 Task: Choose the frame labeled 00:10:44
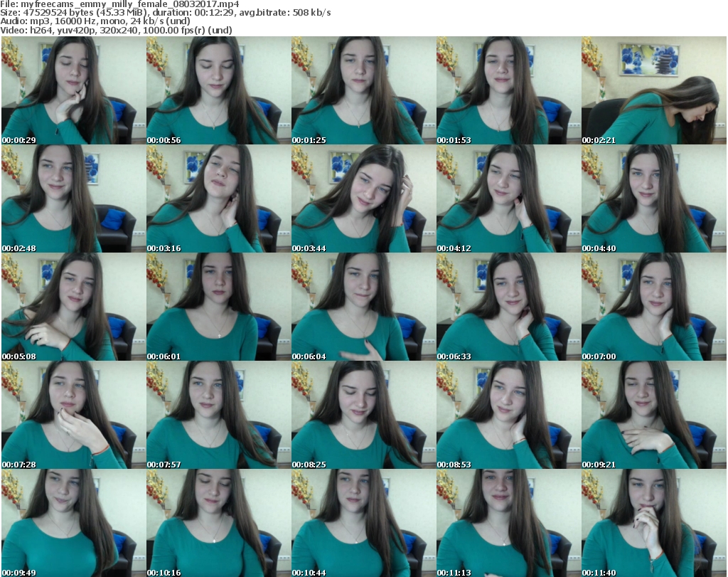(363, 523)
